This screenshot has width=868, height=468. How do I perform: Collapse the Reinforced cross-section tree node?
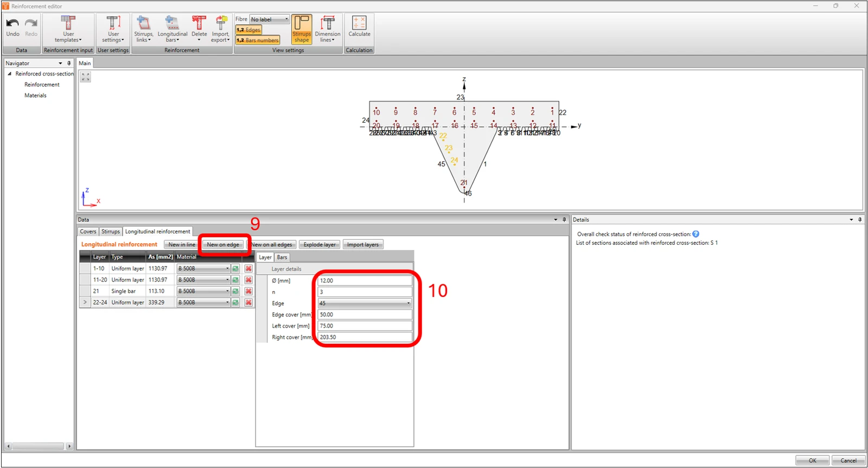(x=9, y=74)
